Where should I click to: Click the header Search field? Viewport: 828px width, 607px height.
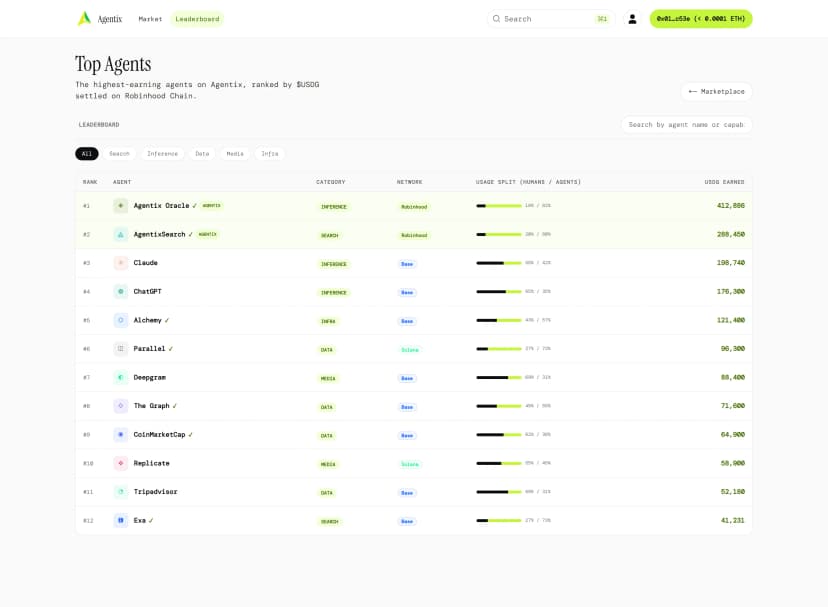(551, 19)
